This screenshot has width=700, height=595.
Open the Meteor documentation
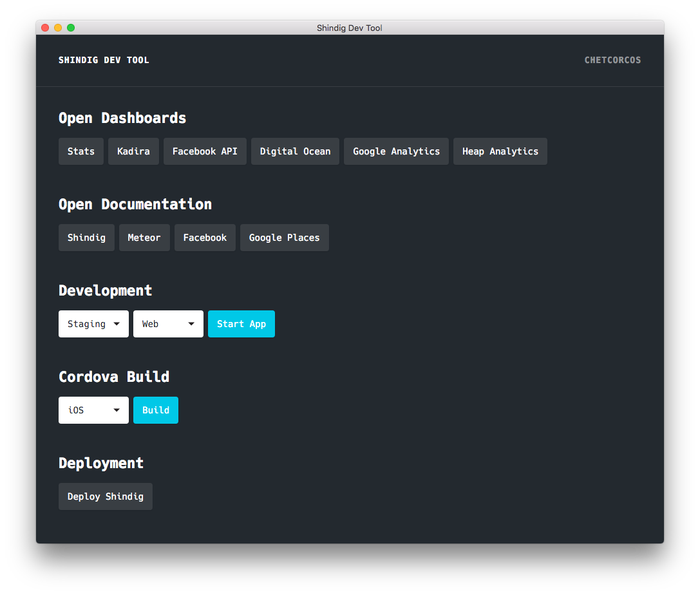(144, 237)
